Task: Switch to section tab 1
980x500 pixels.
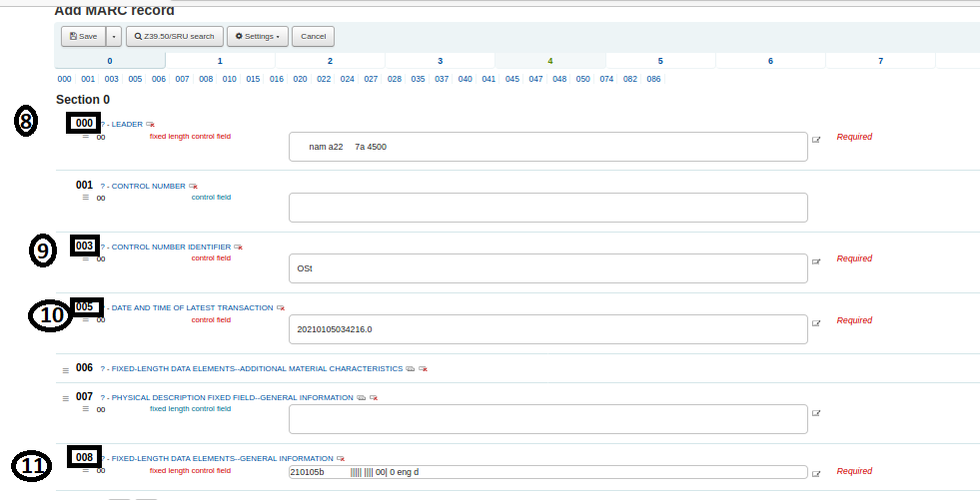Action: [220, 61]
